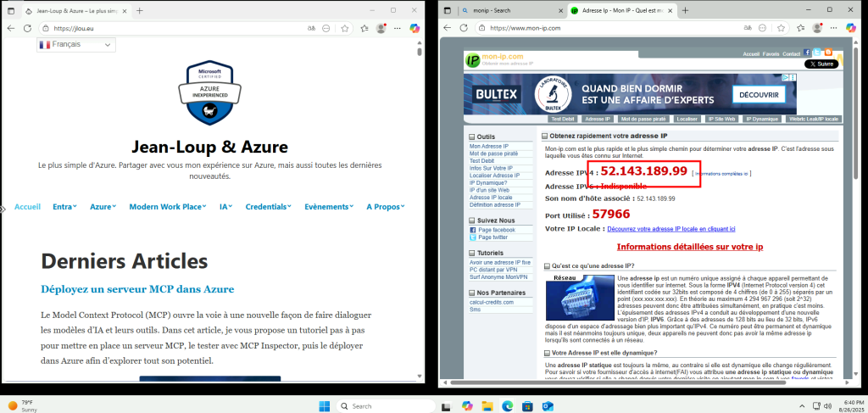
Task: Open Localiser Adresse IP sidebar link
Action: (494, 176)
